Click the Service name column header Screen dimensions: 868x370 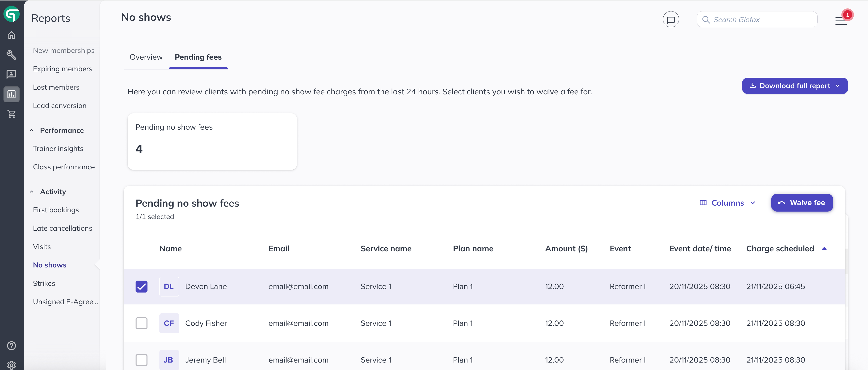click(386, 249)
